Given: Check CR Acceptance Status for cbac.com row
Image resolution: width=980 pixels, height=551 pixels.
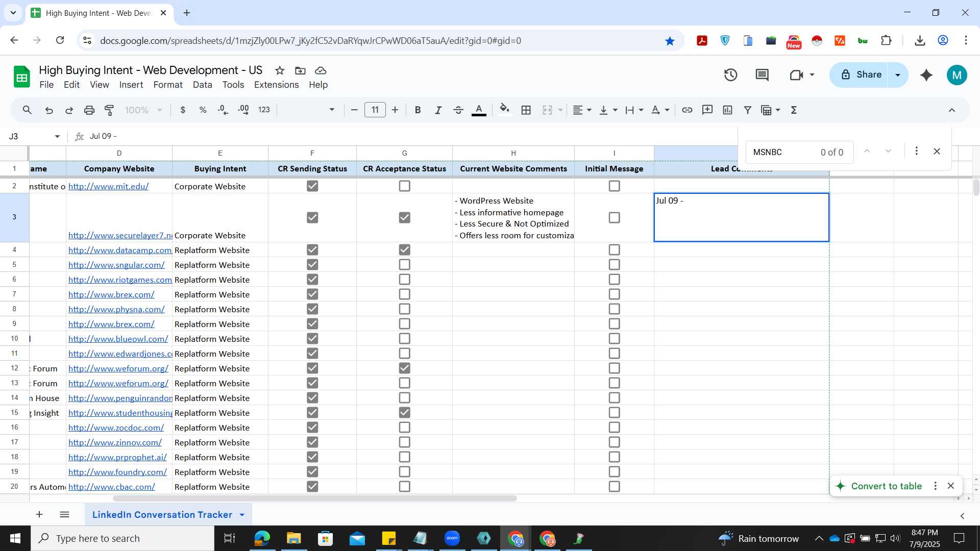Looking at the screenshot, I should (405, 487).
